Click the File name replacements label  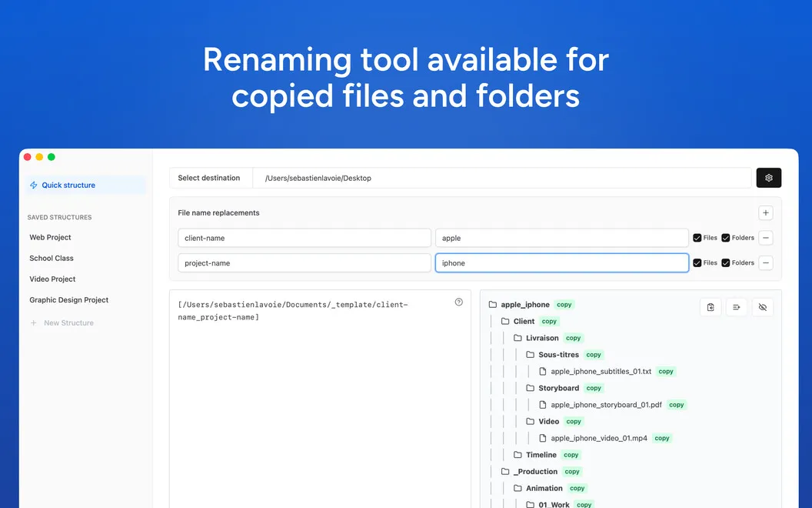218,212
